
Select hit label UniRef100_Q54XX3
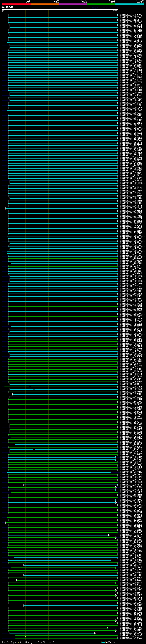131,412
